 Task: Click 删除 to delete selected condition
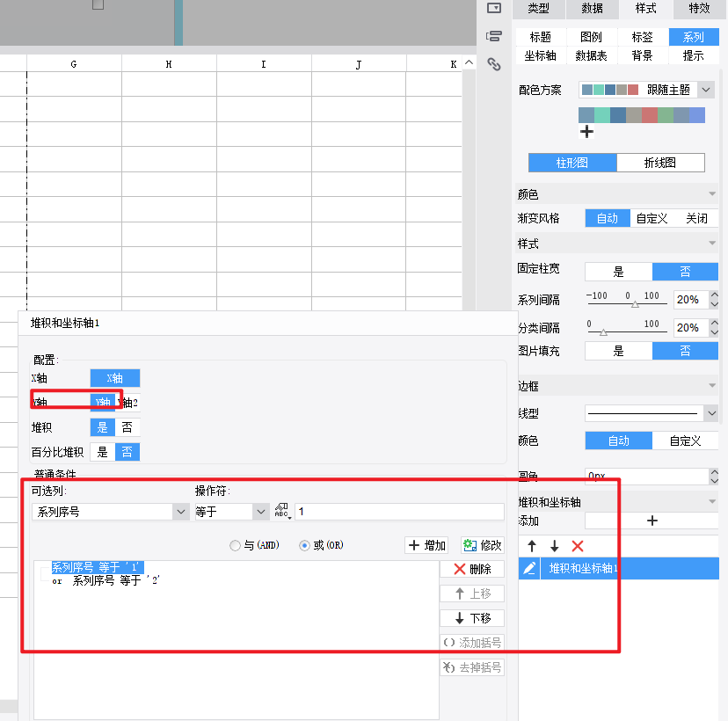(x=472, y=569)
